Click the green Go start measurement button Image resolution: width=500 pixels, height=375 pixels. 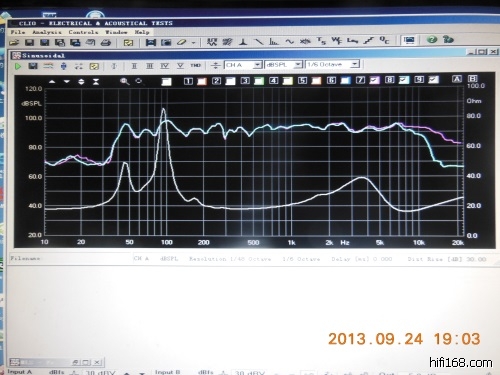pos(18,66)
